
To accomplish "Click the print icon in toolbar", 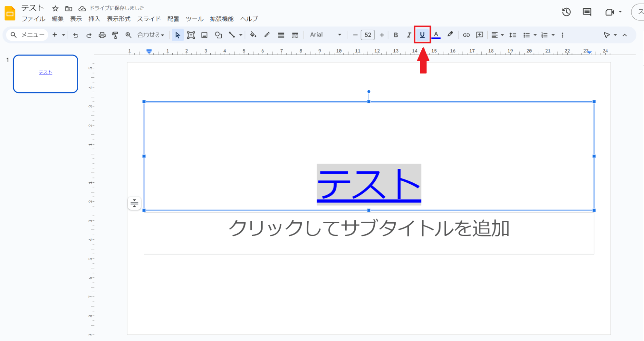I will 102,35.
